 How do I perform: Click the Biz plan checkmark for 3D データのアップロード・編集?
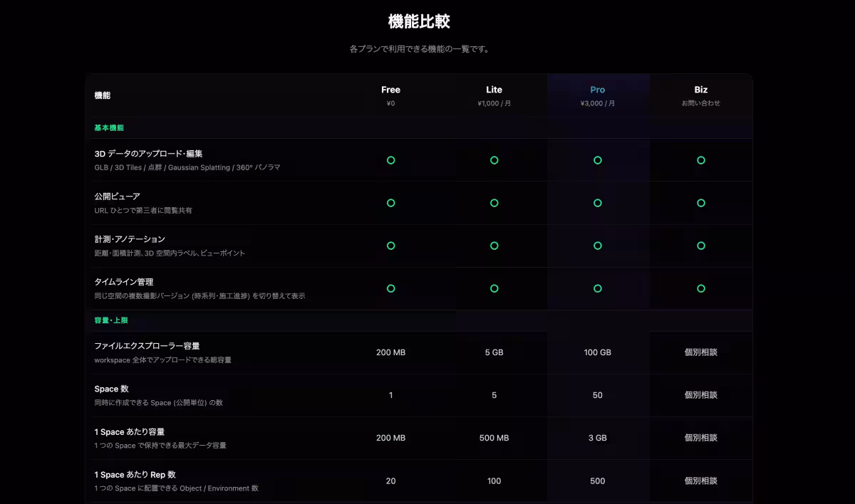(x=700, y=160)
